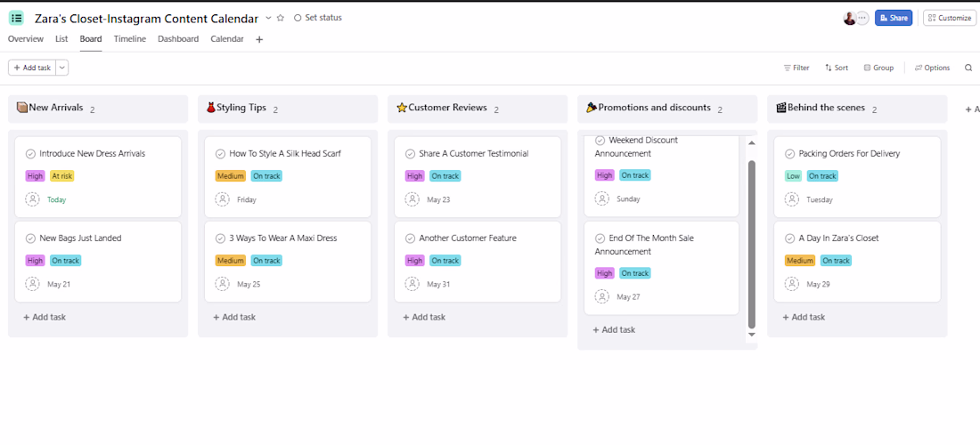Assign someone to New Bags Just Landed
Image resolution: width=980 pixels, height=445 pixels.
32,284
